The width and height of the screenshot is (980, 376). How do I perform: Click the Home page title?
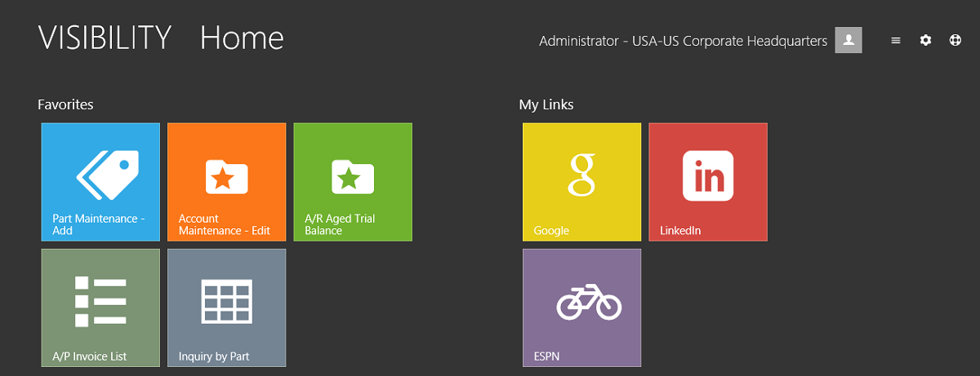[242, 38]
